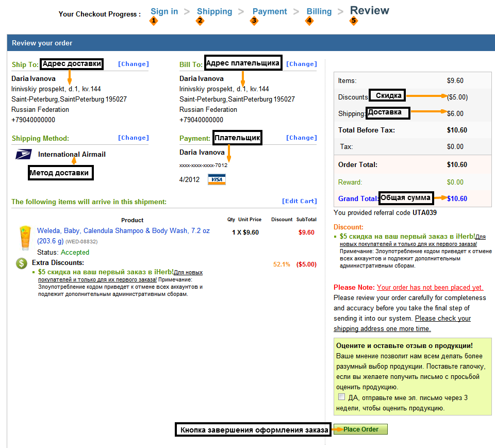Click the green dollar Extra Discounts icon
Viewport: 495px width, 448px height.
pyautogui.click(x=22, y=263)
